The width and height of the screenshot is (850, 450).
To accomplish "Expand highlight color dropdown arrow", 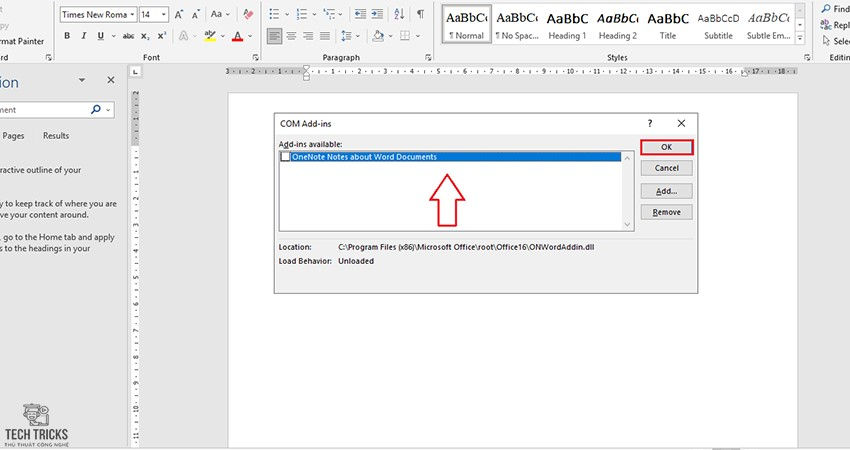I will [223, 36].
